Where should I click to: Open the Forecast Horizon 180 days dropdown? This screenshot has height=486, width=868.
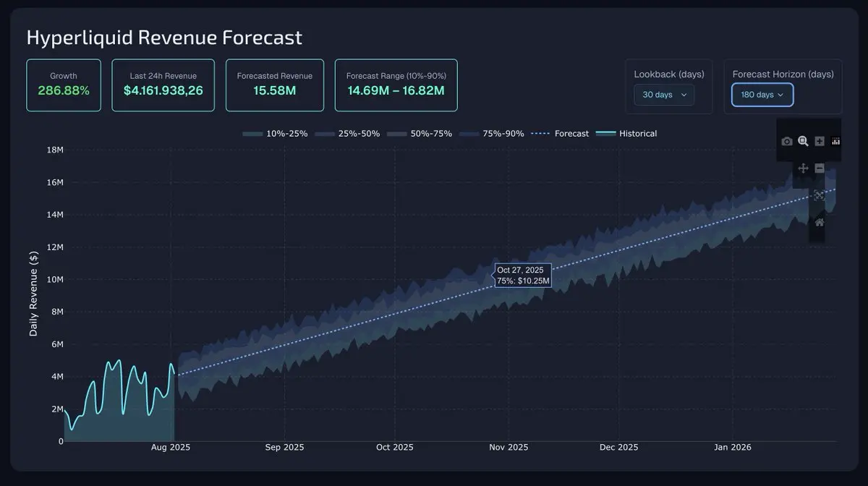click(762, 95)
